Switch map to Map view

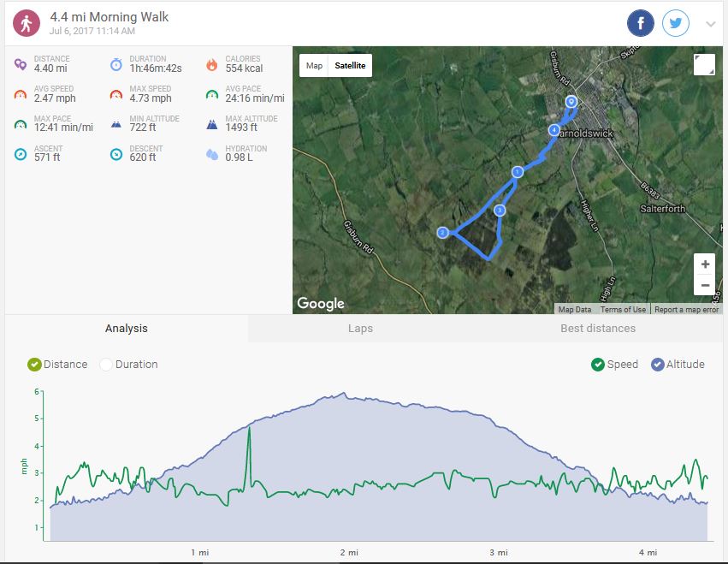click(x=314, y=66)
